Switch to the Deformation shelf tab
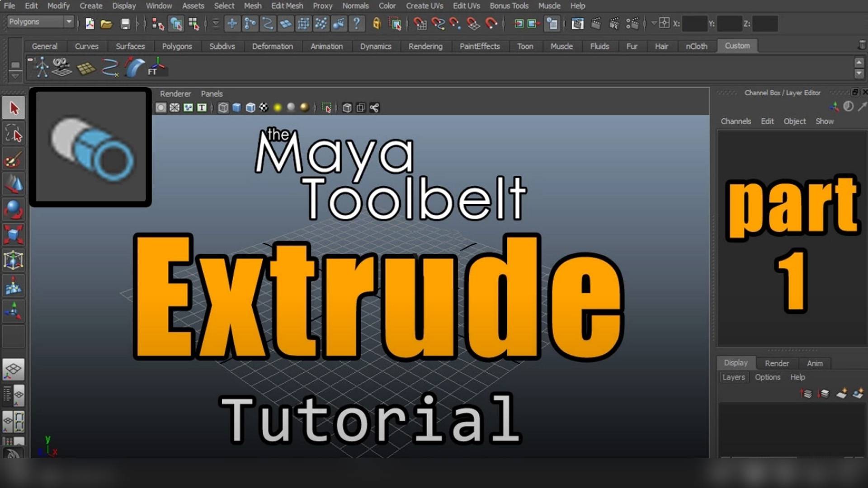The width and height of the screenshot is (868, 488). (x=272, y=46)
